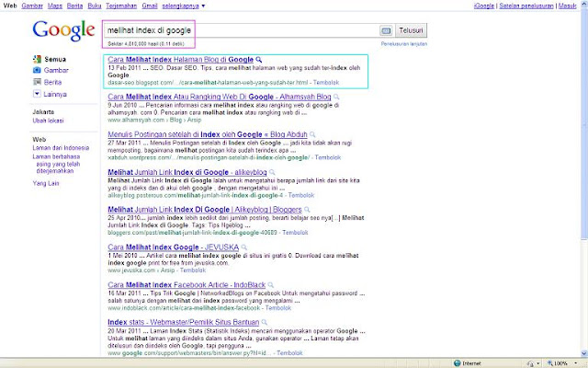Click the Masuk sign-in link
Screen dimensions: 588x368
tap(567, 6)
